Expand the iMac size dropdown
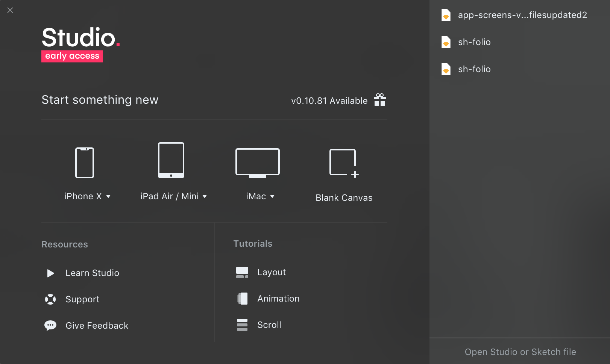The height and width of the screenshot is (364, 610). point(273,196)
